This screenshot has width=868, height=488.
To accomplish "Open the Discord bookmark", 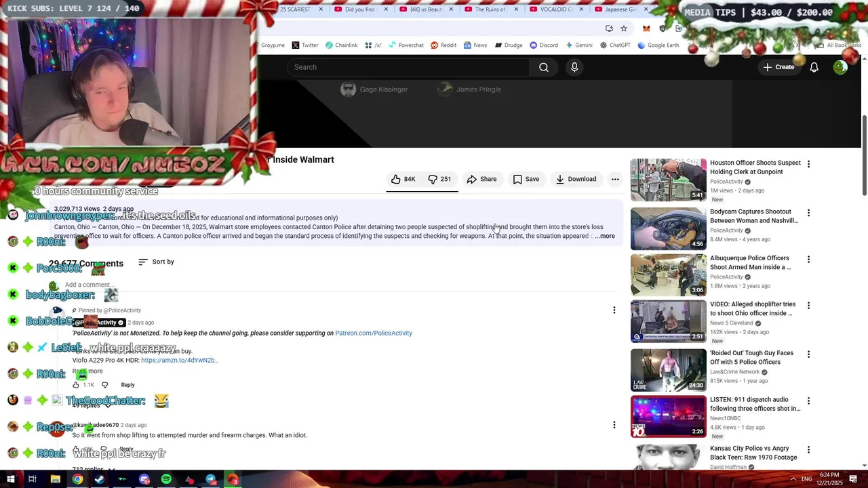I will (544, 45).
